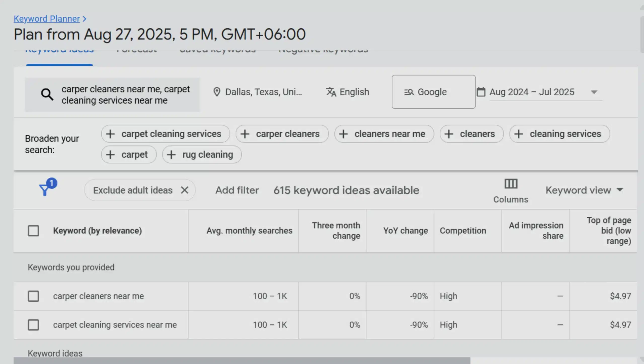Sort by Avg. monthly searches column

pos(249,231)
